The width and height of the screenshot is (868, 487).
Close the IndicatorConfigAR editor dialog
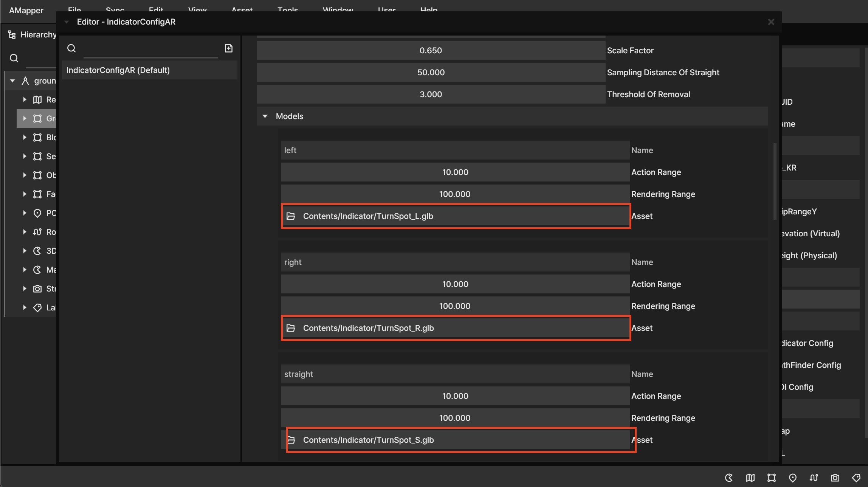(771, 22)
